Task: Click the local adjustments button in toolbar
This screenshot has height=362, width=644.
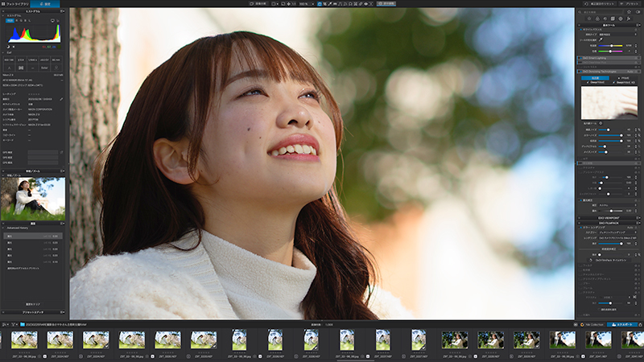Action: click(x=386, y=4)
